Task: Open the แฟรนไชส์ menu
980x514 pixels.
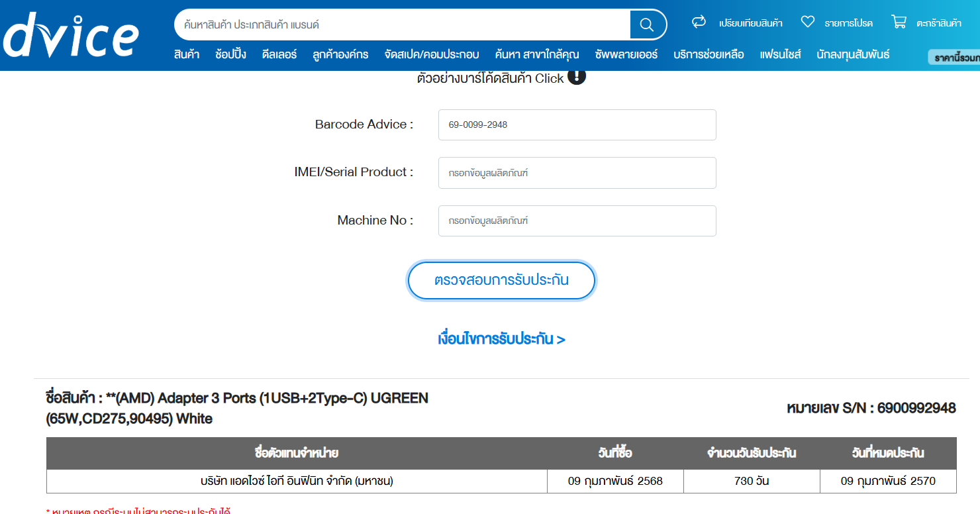Action: pos(780,54)
